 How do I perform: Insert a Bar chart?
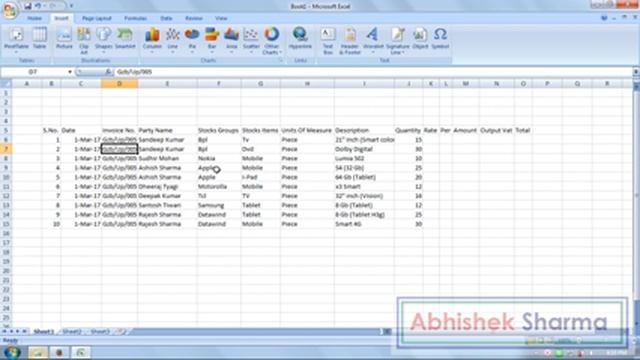pos(212,40)
